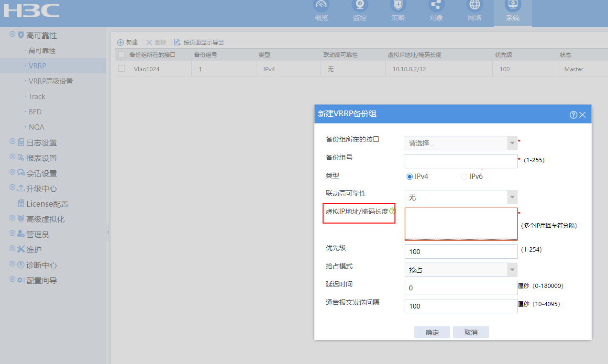
Task: Click the virtual IP address text area
Action: point(461,224)
